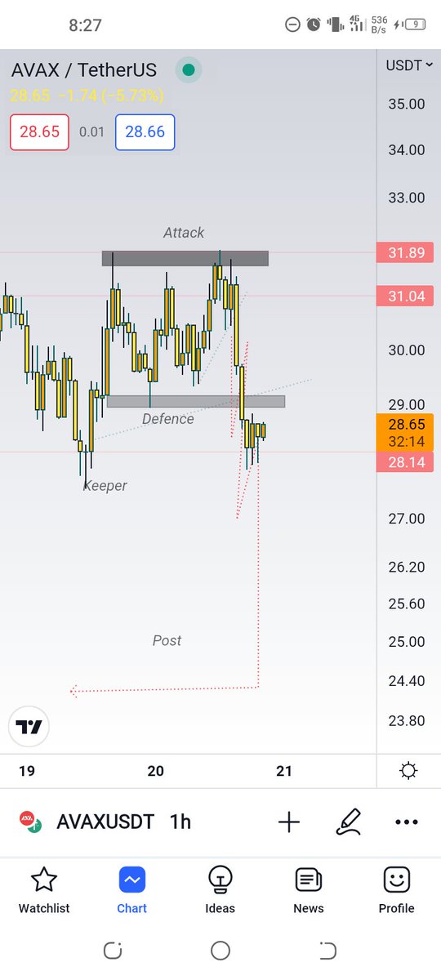The image size is (441, 980).
Task: Tap the Android recent apps button
Action: 113,950
